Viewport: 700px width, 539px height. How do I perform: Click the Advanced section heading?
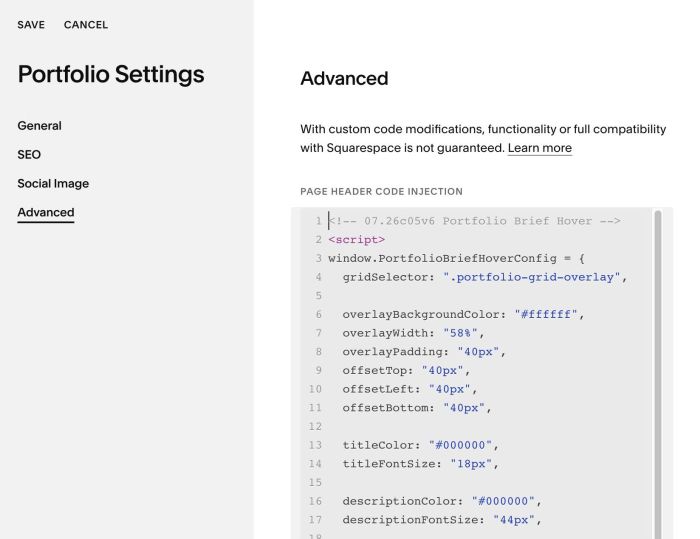tap(344, 79)
